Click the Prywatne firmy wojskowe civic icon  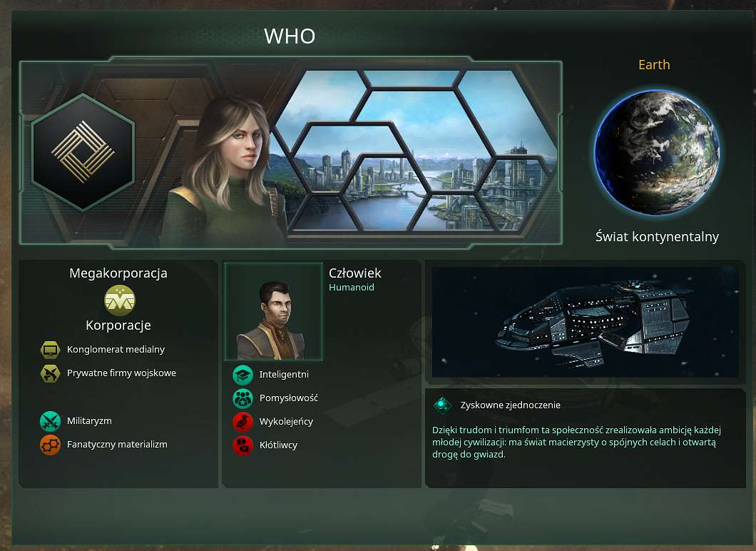(x=50, y=373)
